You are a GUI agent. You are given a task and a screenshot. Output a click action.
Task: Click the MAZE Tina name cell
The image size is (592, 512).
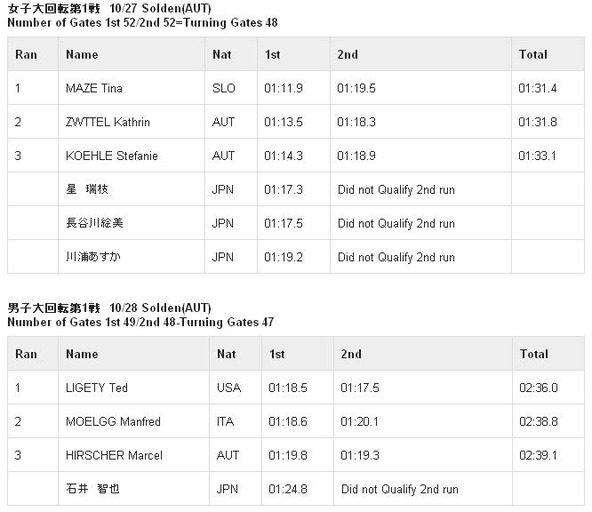click(x=131, y=88)
